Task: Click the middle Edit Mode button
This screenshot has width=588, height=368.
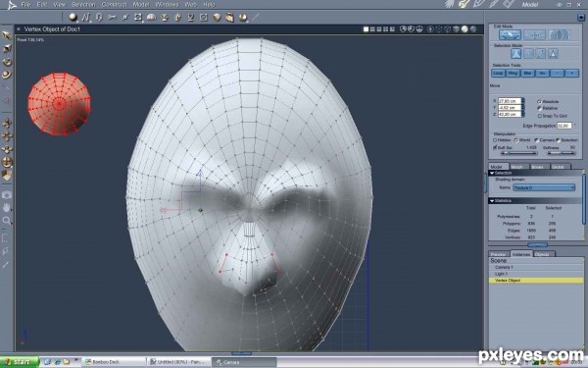Action: coord(534,35)
